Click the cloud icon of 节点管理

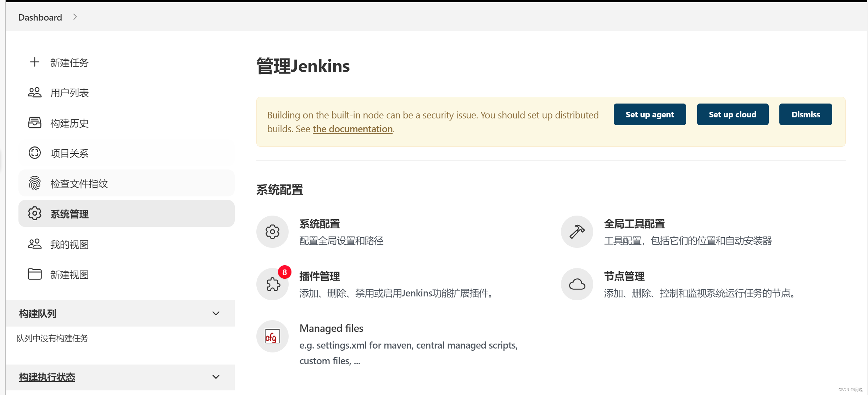coord(577,284)
